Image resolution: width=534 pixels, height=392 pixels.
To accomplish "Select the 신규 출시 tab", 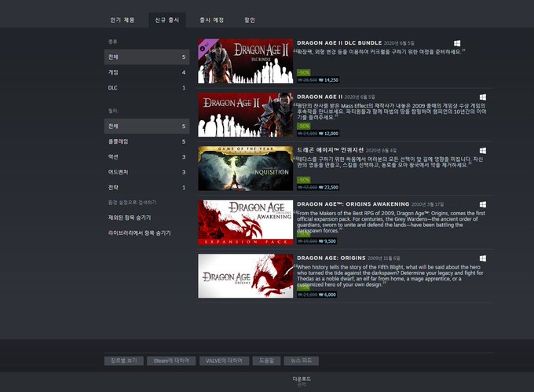I will click(166, 20).
